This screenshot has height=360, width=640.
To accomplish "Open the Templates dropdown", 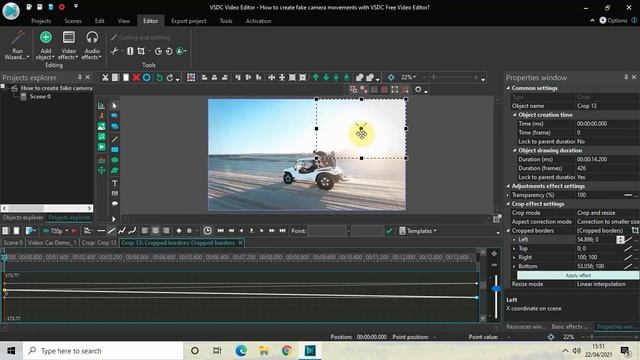I will [418, 231].
